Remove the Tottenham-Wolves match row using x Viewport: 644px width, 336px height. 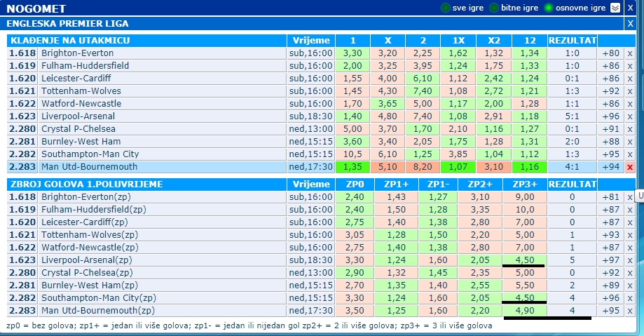629,91
